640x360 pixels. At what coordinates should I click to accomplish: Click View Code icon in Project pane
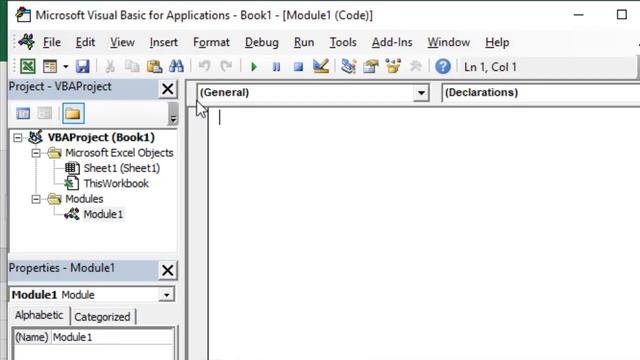coord(23,113)
